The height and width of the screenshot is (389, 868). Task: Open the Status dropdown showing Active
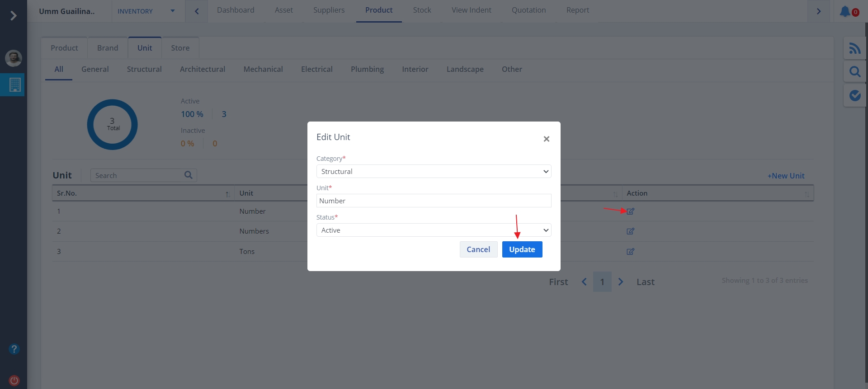click(x=434, y=230)
